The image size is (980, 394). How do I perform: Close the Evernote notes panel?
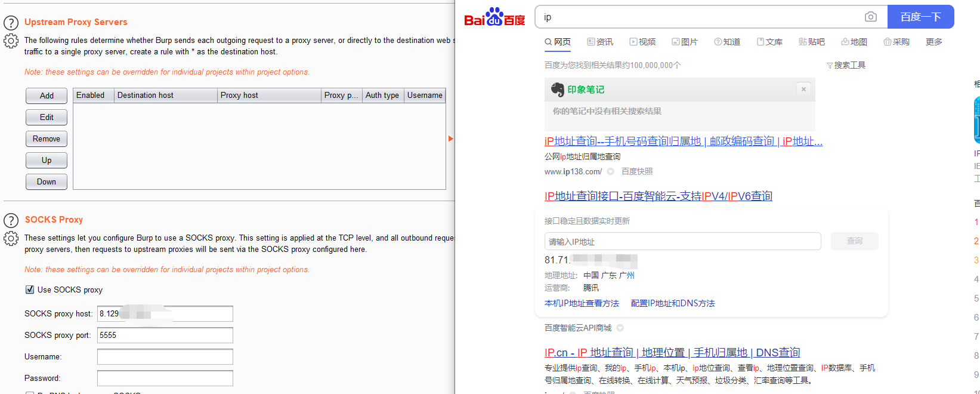click(x=803, y=90)
